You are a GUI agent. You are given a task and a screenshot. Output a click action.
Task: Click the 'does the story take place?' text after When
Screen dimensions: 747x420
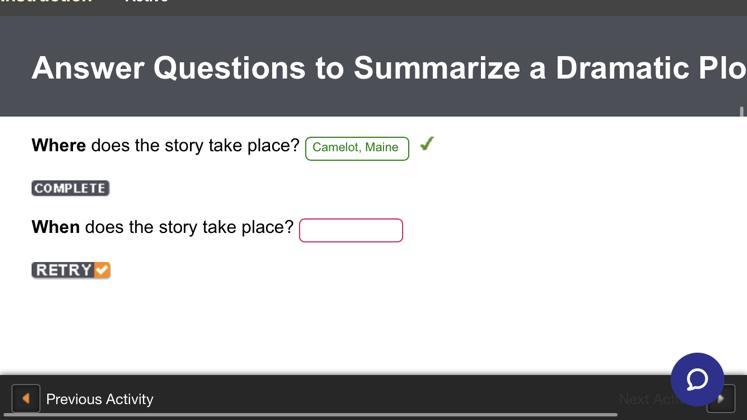pos(189,228)
